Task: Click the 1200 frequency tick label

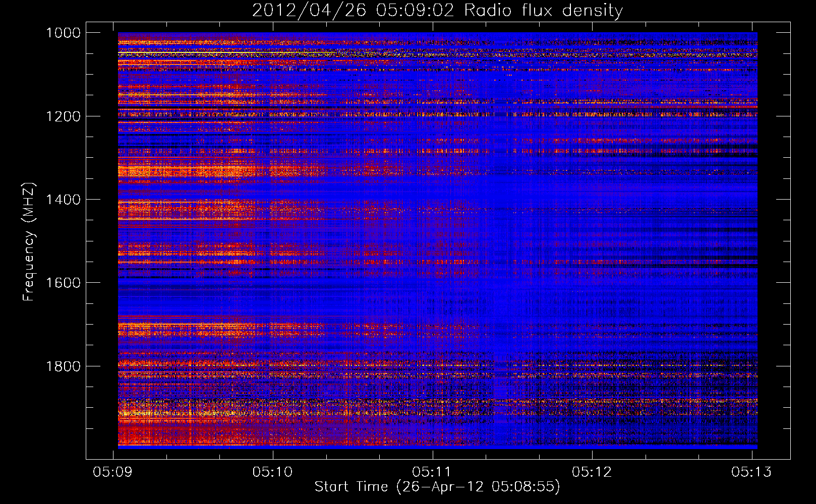Action: pyautogui.click(x=63, y=116)
